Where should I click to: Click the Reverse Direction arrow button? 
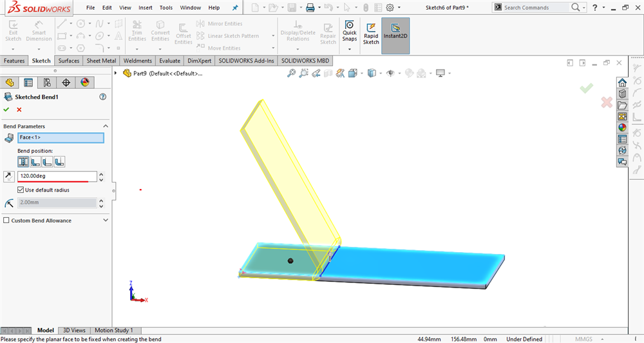tap(8, 177)
